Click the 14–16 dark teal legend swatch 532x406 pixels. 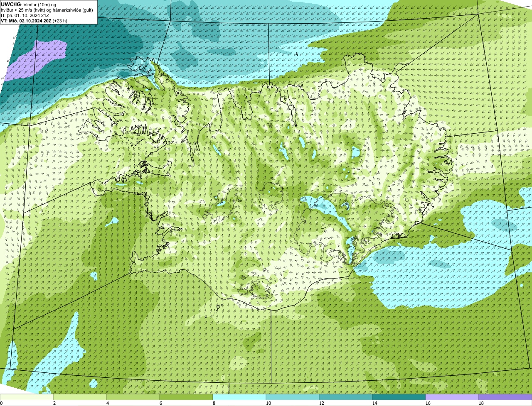(399, 397)
